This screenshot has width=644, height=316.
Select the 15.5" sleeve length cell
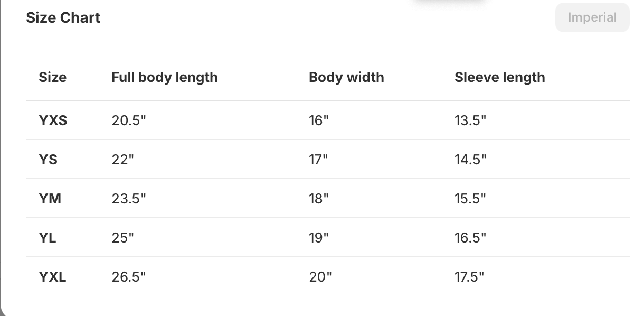point(470,199)
